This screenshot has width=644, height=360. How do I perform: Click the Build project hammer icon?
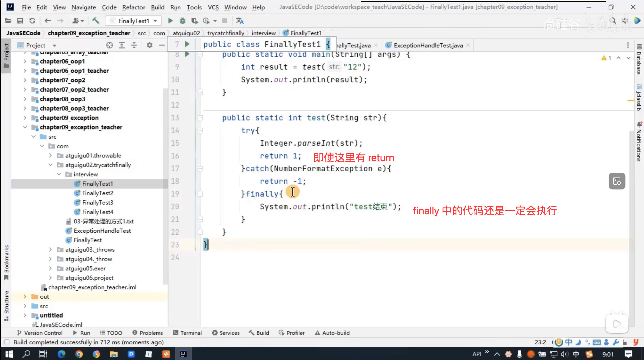(95, 21)
